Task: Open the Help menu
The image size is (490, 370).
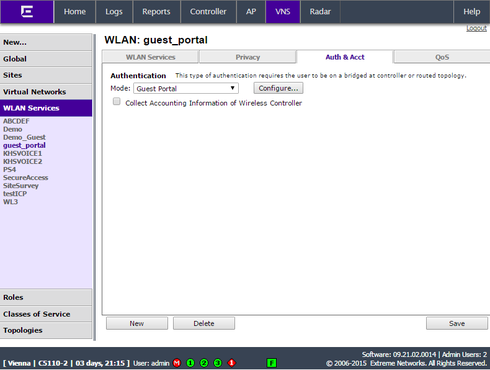Action: tap(472, 12)
